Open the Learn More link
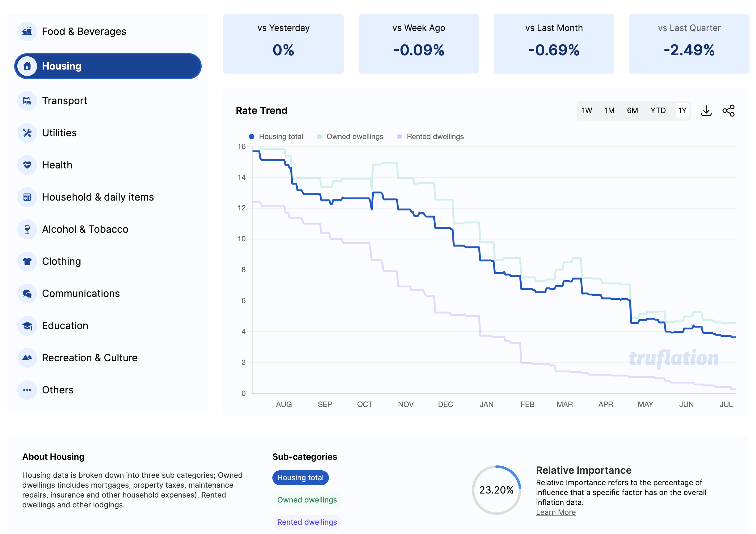 [x=556, y=512]
